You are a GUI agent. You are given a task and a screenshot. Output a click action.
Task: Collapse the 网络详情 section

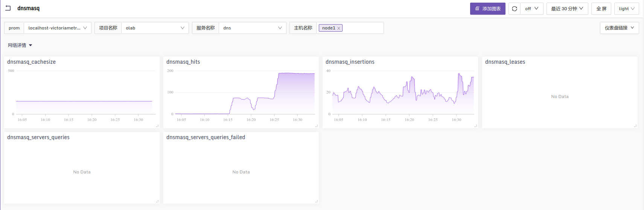pos(20,45)
